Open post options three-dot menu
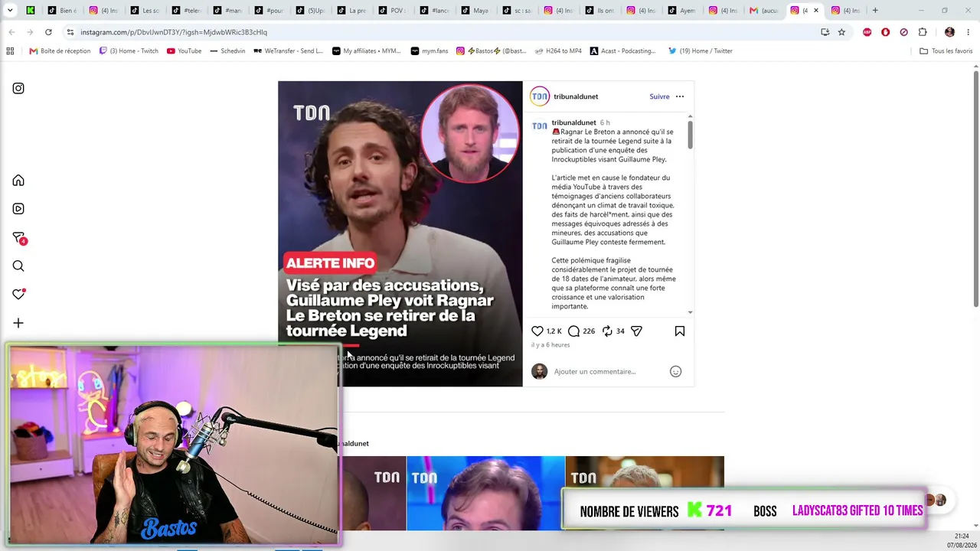 point(680,96)
